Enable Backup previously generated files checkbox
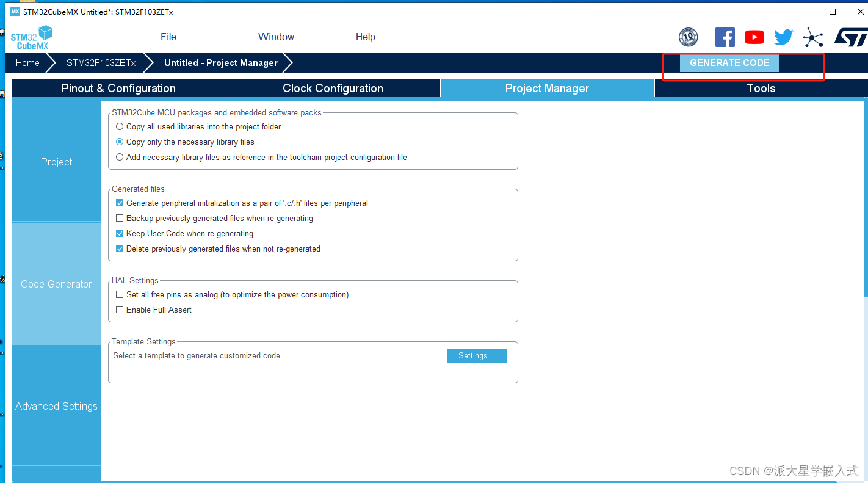Image resolution: width=868 pixels, height=483 pixels. click(120, 219)
